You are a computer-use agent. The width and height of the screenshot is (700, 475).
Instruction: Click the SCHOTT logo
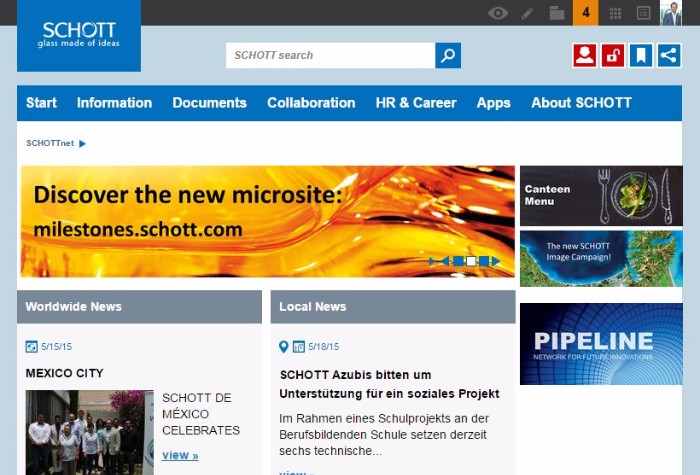pyautogui.click(x=79, y=35)
